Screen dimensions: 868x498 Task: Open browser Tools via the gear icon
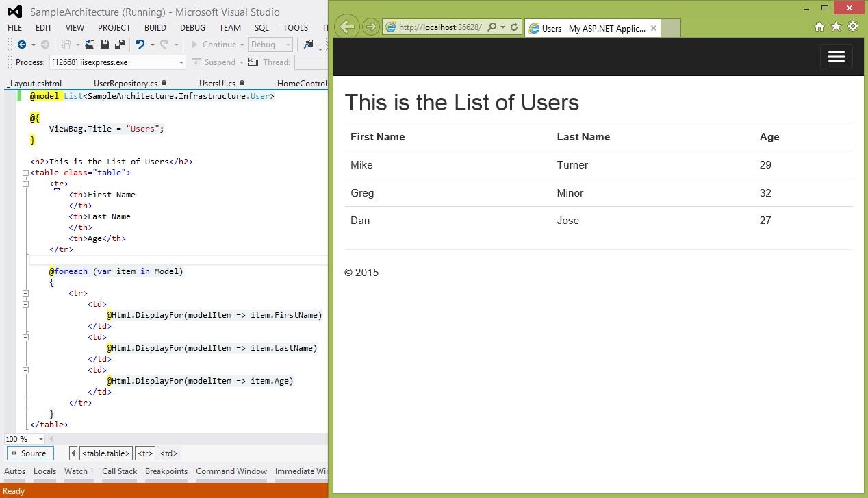tap(853, 26)
